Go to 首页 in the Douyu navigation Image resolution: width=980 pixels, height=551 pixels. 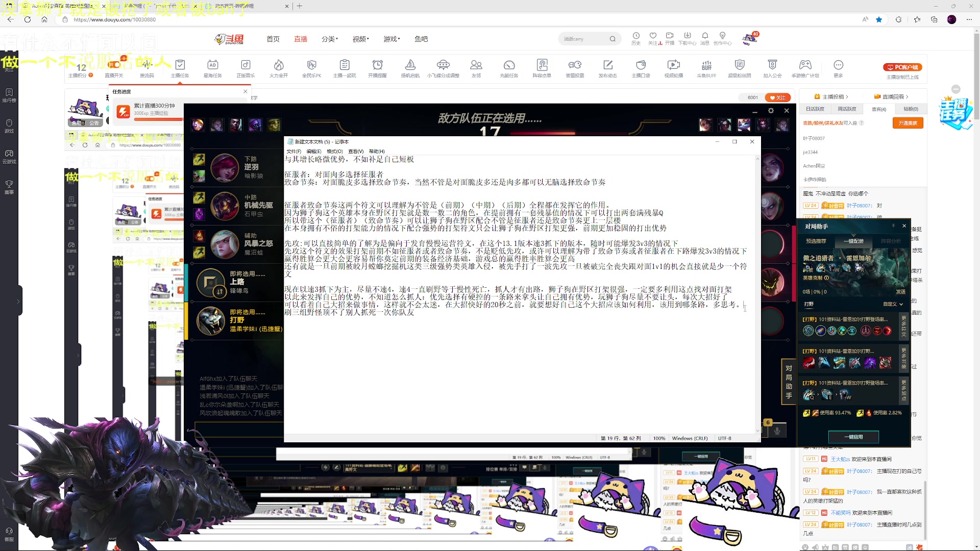coord(273,39)
